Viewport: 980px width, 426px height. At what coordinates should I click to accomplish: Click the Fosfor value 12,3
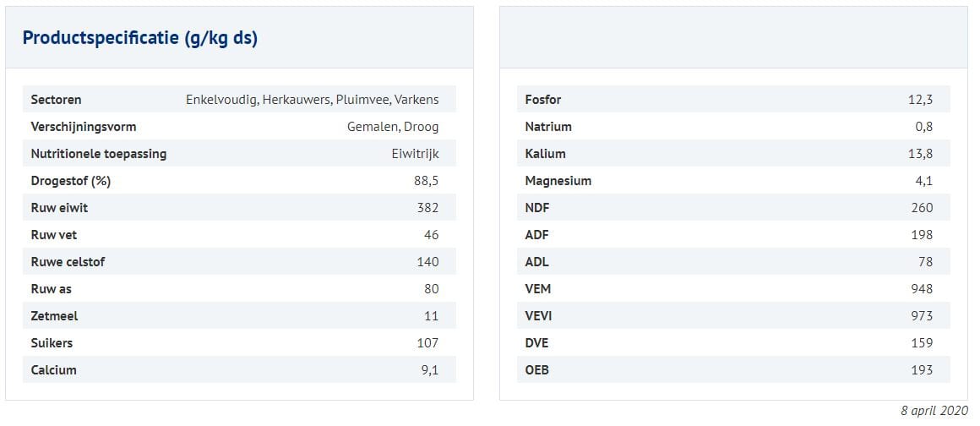point(921,100)
